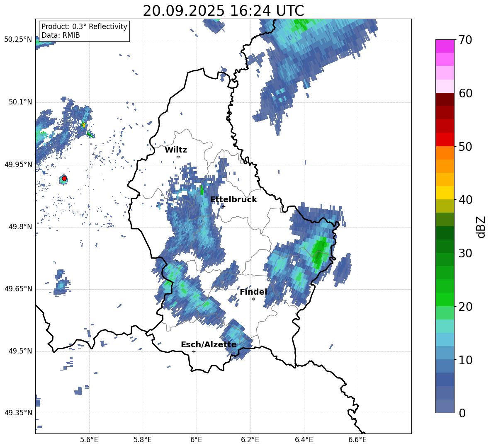Click the 6°E longitude label

[196, 440]
